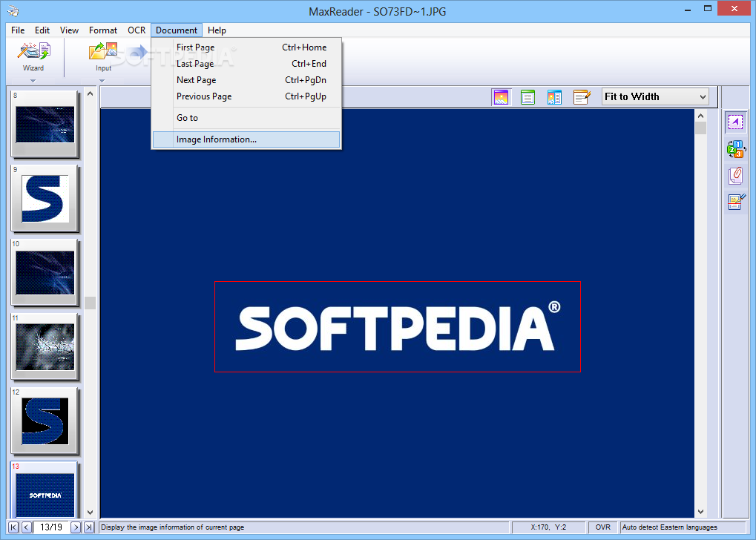Open the Edit menu

[x=42, y=30]
